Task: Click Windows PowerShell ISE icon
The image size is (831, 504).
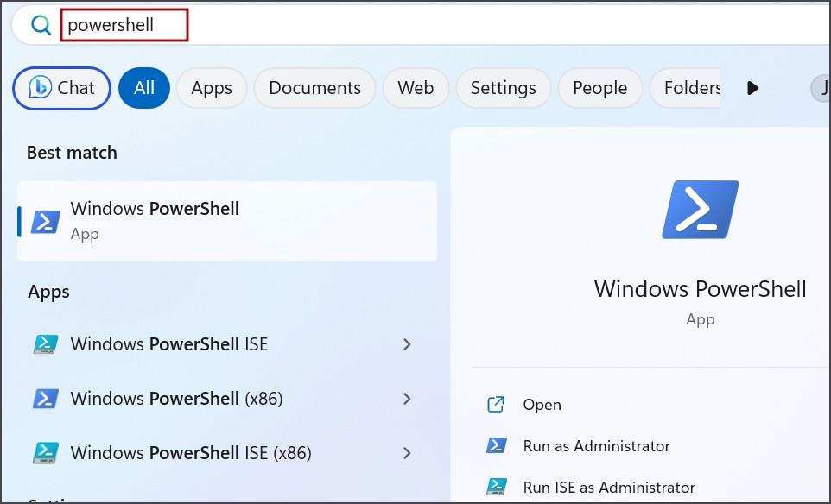Action: coord(46,344)
